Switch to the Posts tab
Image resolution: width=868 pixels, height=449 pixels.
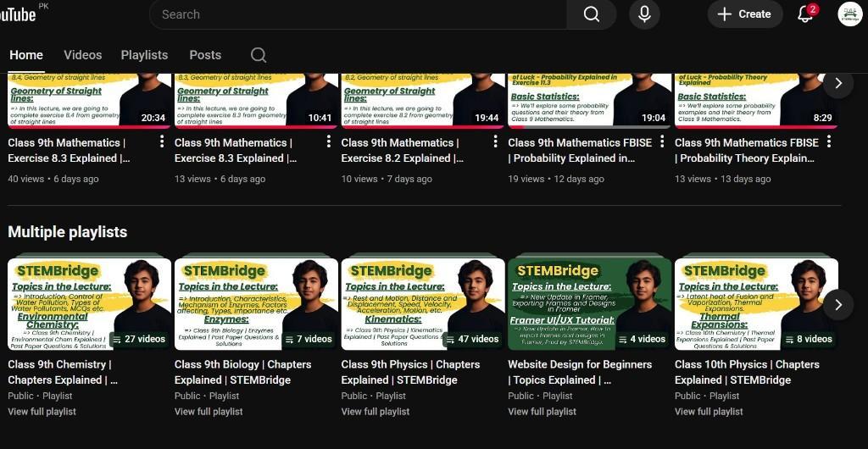coord(205,55)
